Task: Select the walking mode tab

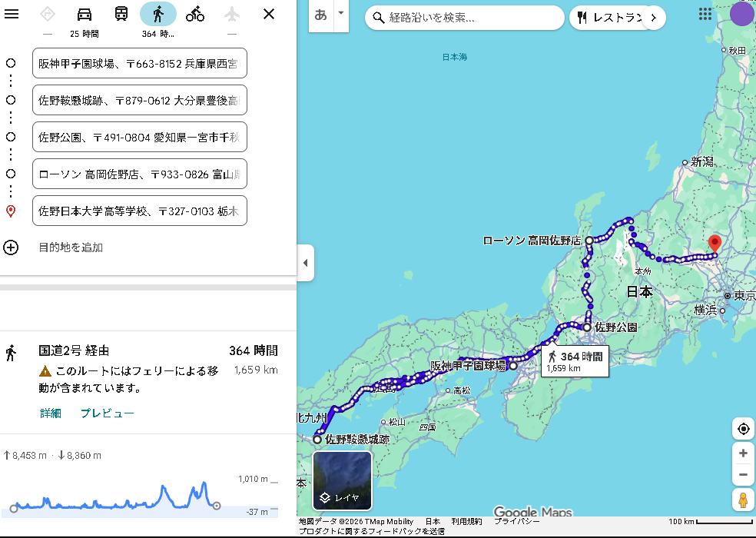Action: coord(157,14)
